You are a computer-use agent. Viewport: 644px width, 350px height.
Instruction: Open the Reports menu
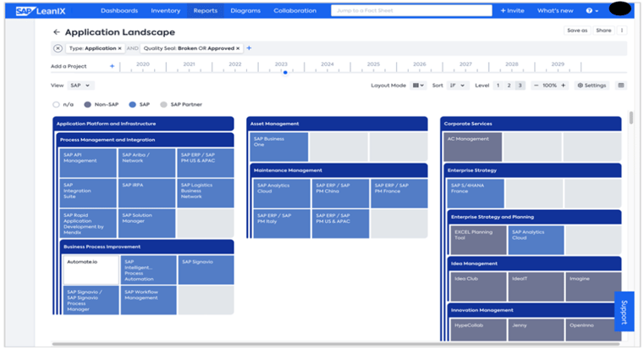206,11
